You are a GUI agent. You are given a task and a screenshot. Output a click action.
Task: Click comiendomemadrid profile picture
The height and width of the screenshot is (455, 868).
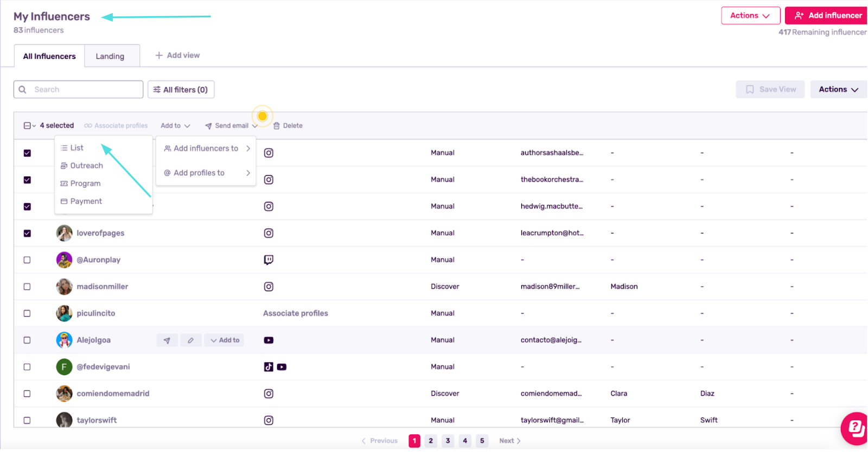[x=64, y=394]
